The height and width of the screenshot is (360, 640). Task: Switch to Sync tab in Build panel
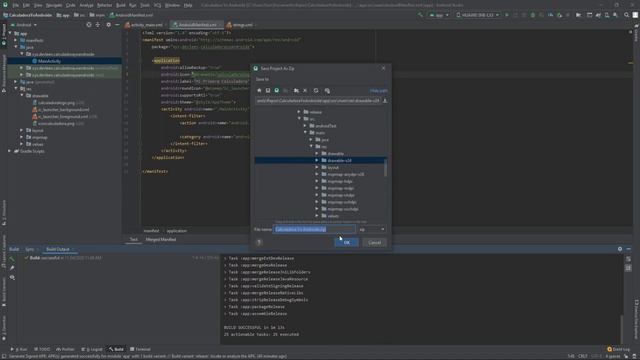coord(29,249)
